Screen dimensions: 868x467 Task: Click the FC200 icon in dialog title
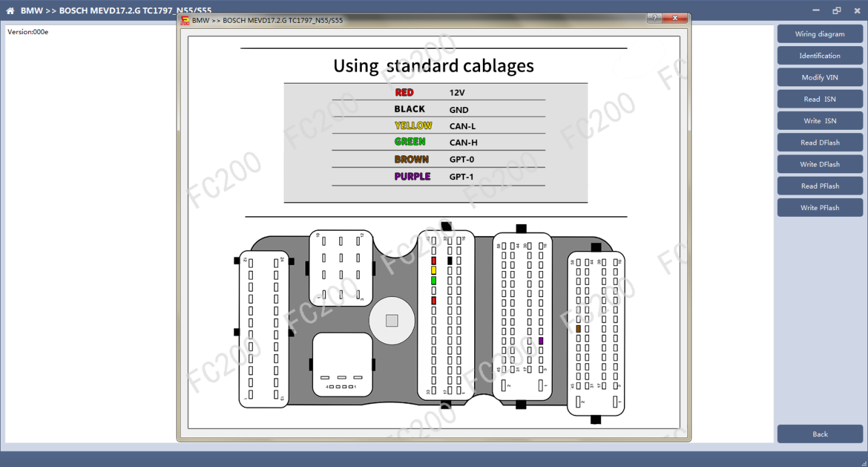pyautogui.click(x=185, y=20)
